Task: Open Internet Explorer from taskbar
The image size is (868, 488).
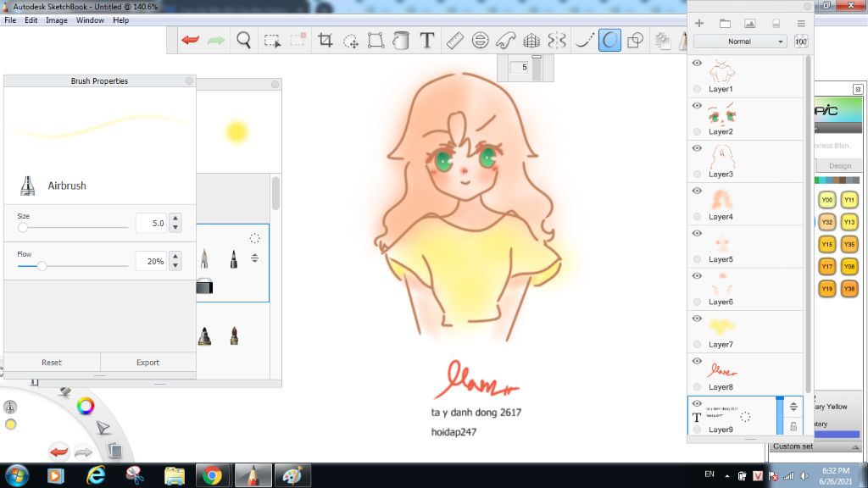Action: click(x=96, y=475)
